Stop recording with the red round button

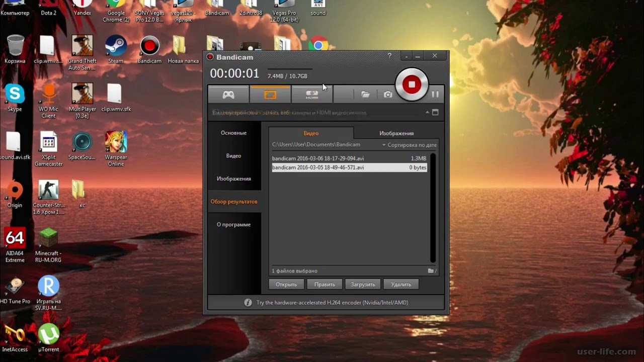click(412, 84)
